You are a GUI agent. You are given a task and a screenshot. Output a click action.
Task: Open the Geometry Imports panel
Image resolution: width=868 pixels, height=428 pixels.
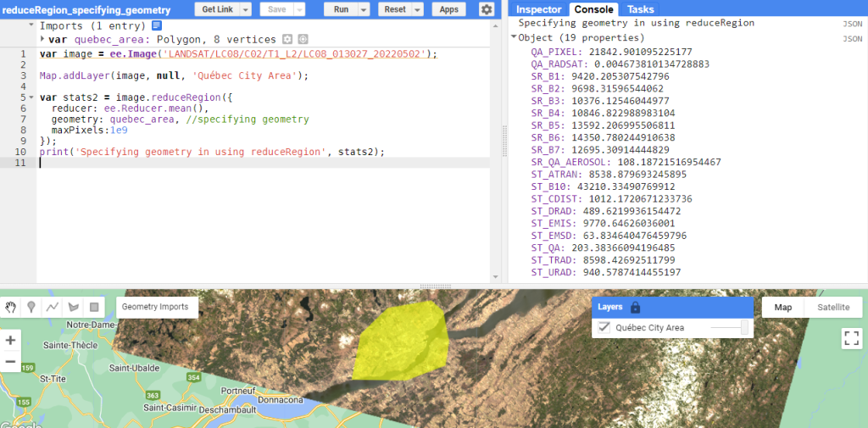(x=156, y=307)
